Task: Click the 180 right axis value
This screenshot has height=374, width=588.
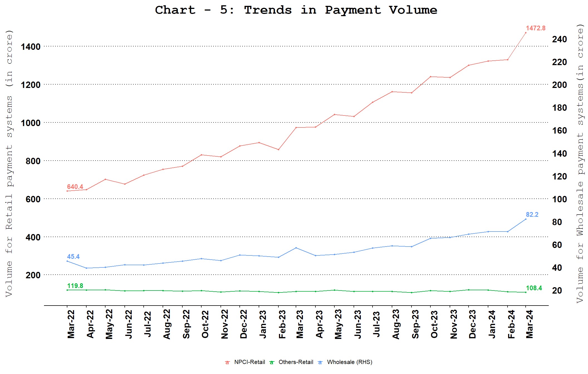Action: click(560, 108)
